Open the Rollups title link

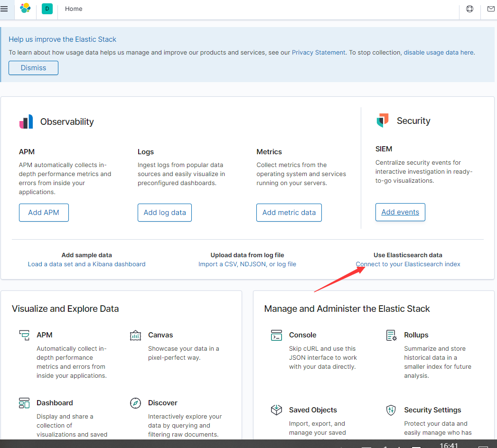click(416, 335)
